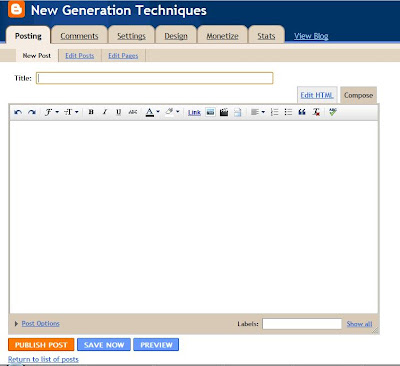The image size is (400, 366).
Task: Toggle underline formatting
Action: point(118,112)
